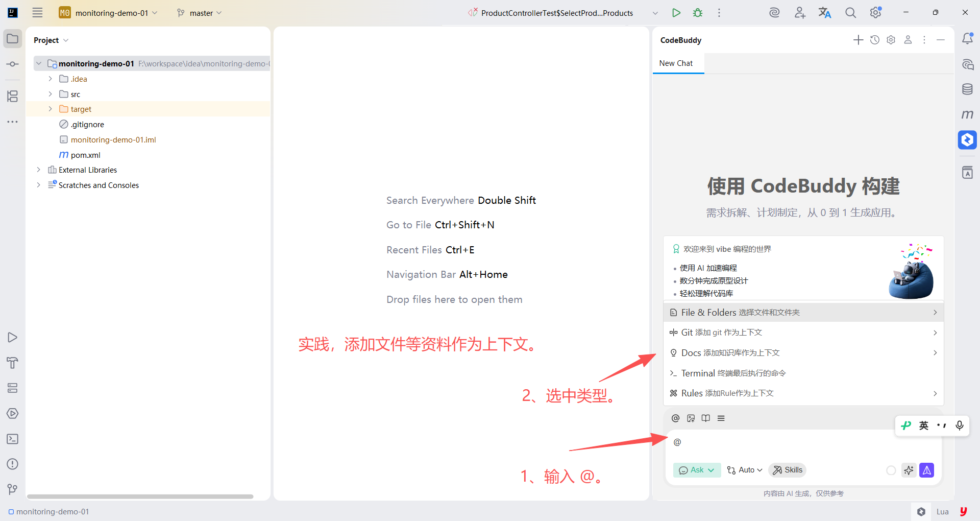Toggle the IME English/Chinese mode
Viewport: 980px width, 521px height.
924,425
